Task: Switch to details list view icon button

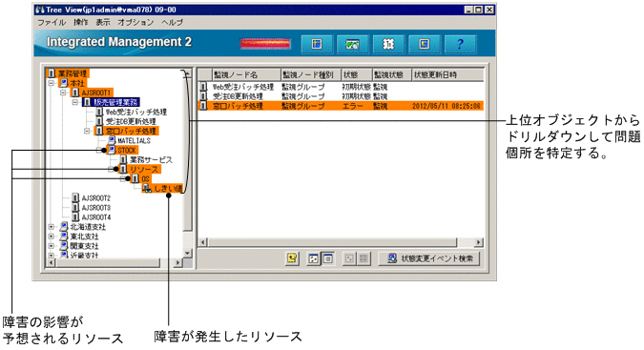Action: [x=328, y=258]
